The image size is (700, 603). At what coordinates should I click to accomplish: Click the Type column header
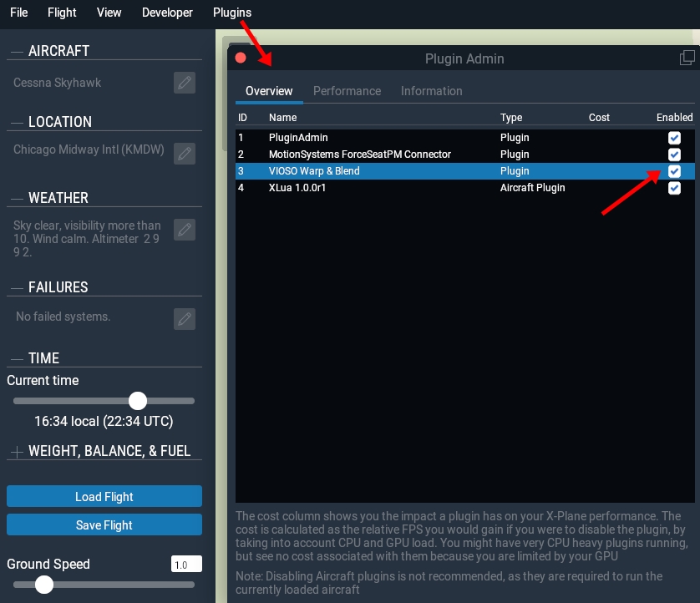(x=511, y=118)
